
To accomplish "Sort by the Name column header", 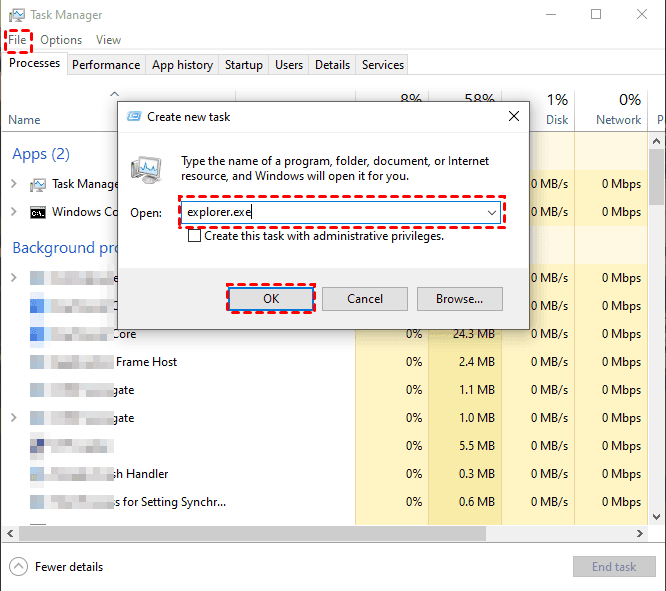I will tap(24, 120).
